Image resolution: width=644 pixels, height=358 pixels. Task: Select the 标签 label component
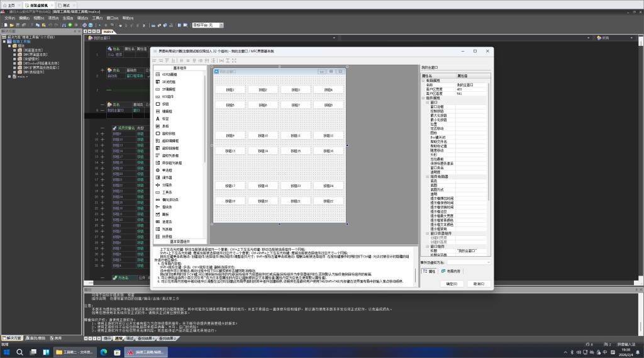(x=166, y=118)
